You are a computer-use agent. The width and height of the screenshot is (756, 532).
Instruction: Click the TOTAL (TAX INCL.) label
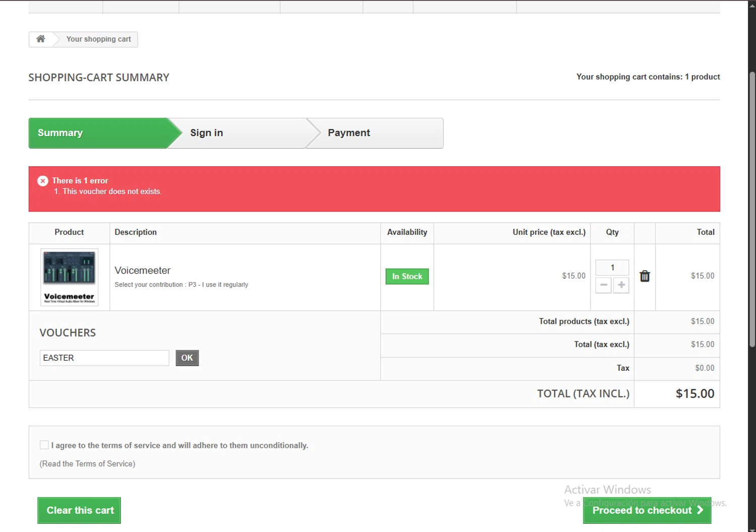583,393
